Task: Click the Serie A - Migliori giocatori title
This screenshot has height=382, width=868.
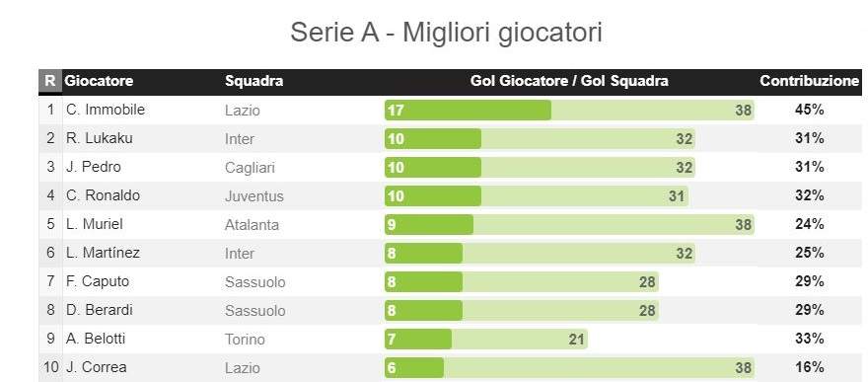Action: coord(446,33)
